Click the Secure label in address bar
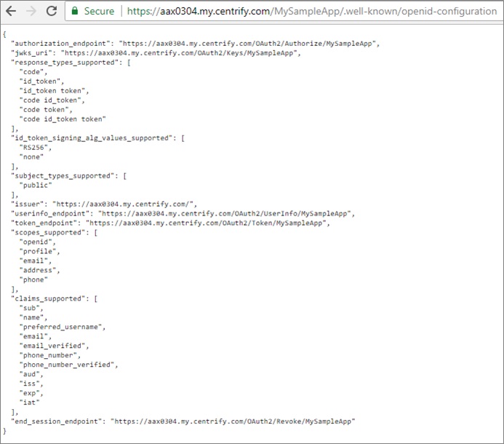 click(x=99, y=11)
